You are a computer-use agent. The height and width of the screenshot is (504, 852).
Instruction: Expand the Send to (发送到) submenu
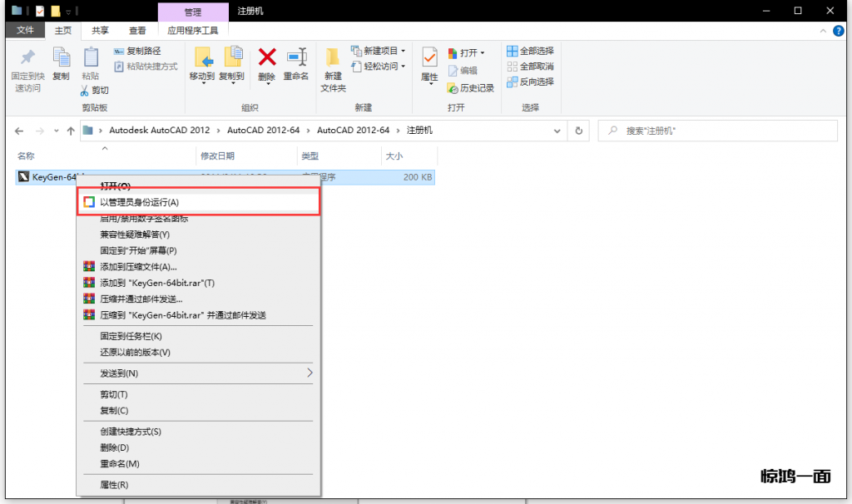(198, 373)
